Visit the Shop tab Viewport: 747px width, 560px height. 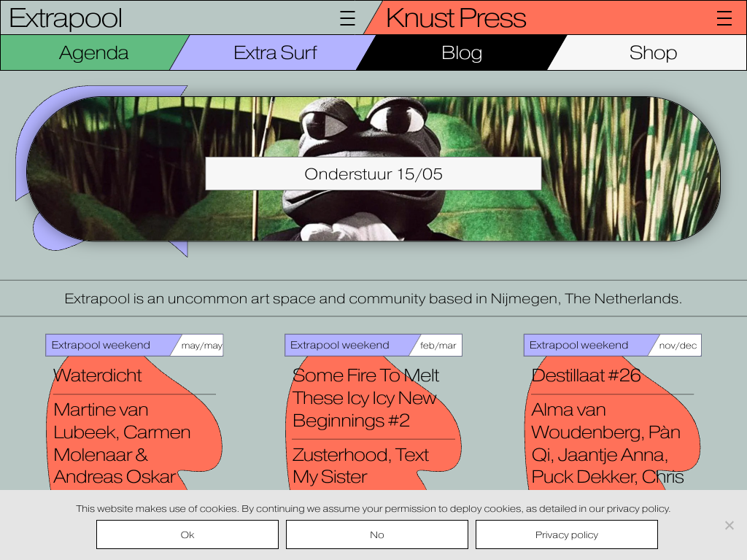(x=653, y=52)
